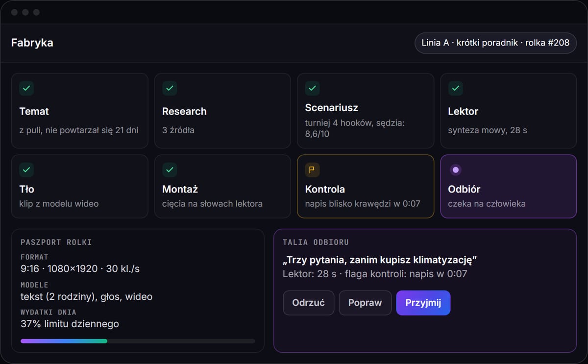The width and height of the screenshot is (588, 364).
Task: Click the Linia A rolka #208 pill
Action: pyautogui.click(x=495, y=43)
